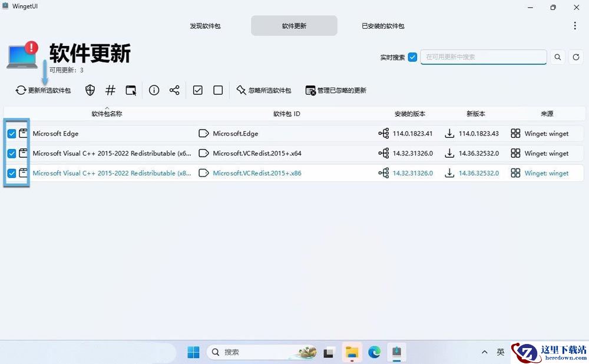The height and width of the screenshot is (364, 589).
Task: Open 管理已忽略的更新
Action: click(336, 90)
